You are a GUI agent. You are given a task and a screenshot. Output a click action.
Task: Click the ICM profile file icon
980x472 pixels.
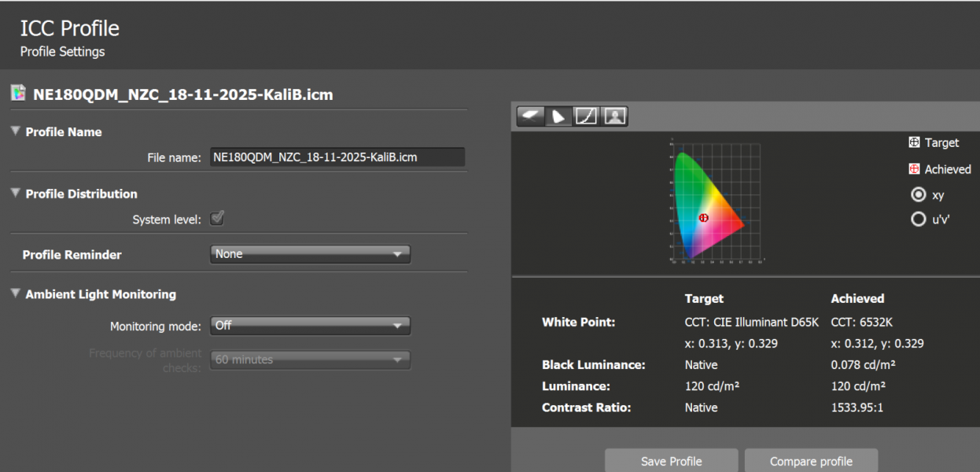point(18,94)
